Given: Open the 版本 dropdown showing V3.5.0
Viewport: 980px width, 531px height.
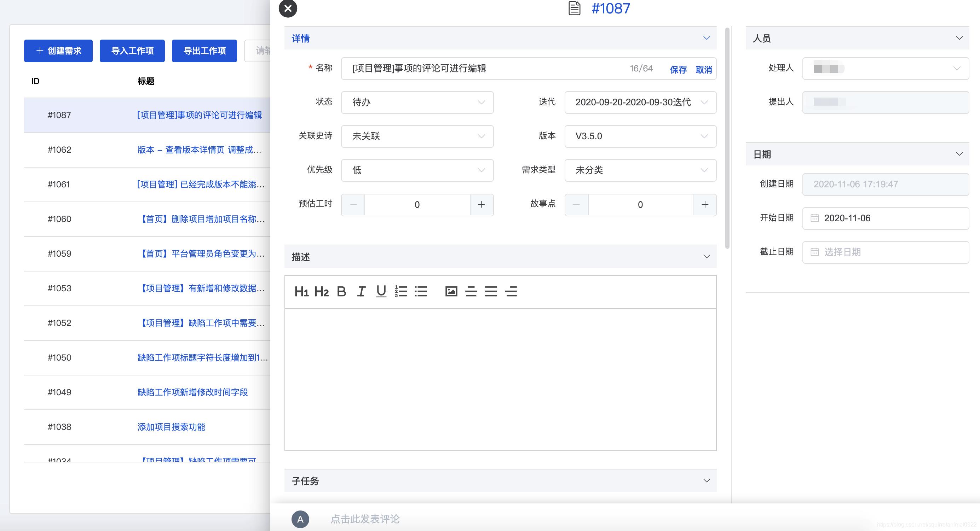Looking at the screenshot, I should (640, 136).
